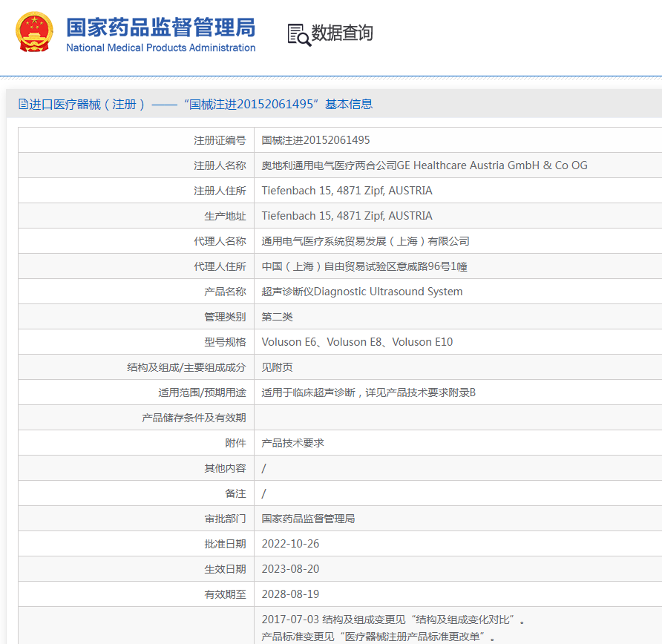Select approval department 国家药品监督管理局 value
This screenshot has height=644, width=662.
click(x=308, y=519)
